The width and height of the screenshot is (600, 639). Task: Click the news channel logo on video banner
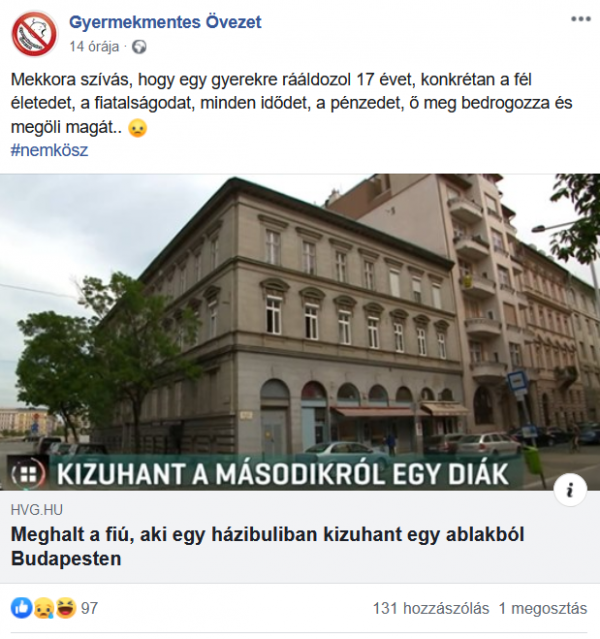27,474
